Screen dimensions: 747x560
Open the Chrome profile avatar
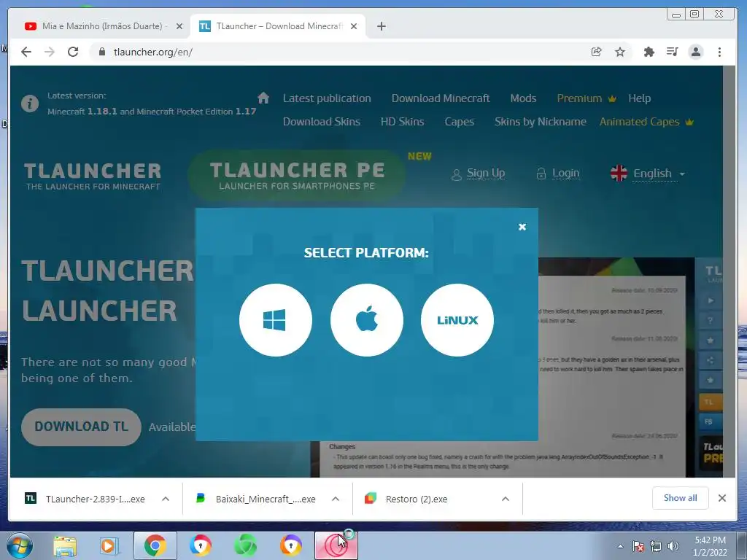[x=695, y=52]
